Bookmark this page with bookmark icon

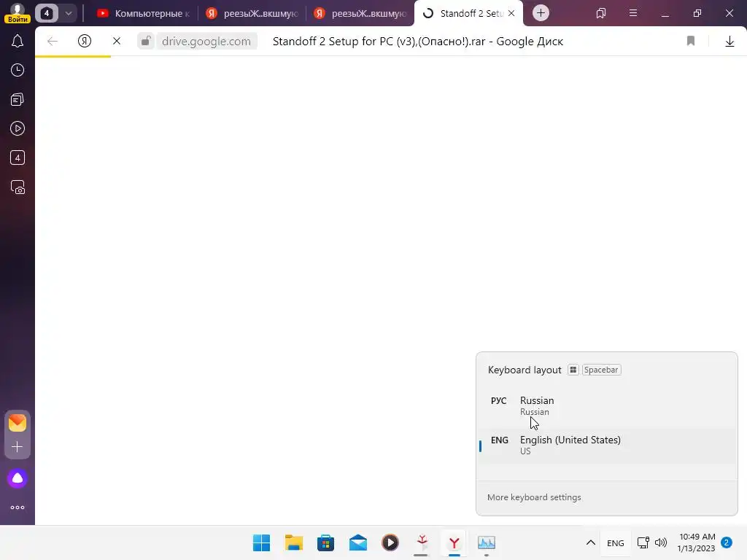click(691, 41)
